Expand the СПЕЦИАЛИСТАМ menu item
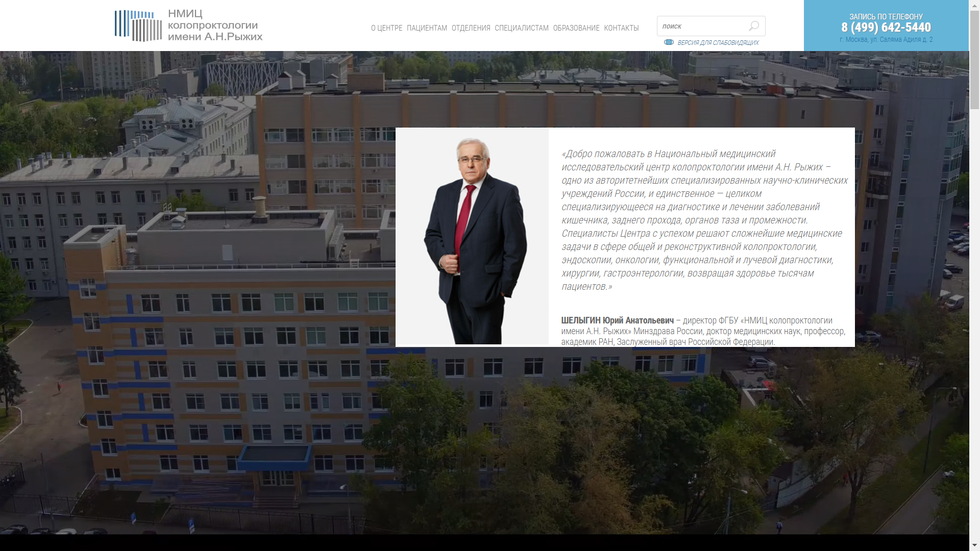980x551 pixels. (521, 28)
